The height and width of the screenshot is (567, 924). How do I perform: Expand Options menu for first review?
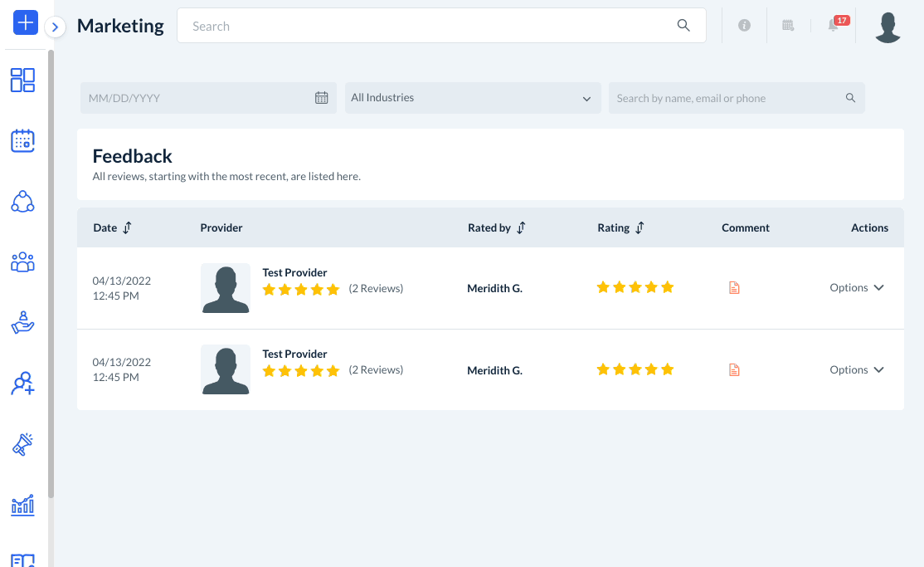point(857,288)
